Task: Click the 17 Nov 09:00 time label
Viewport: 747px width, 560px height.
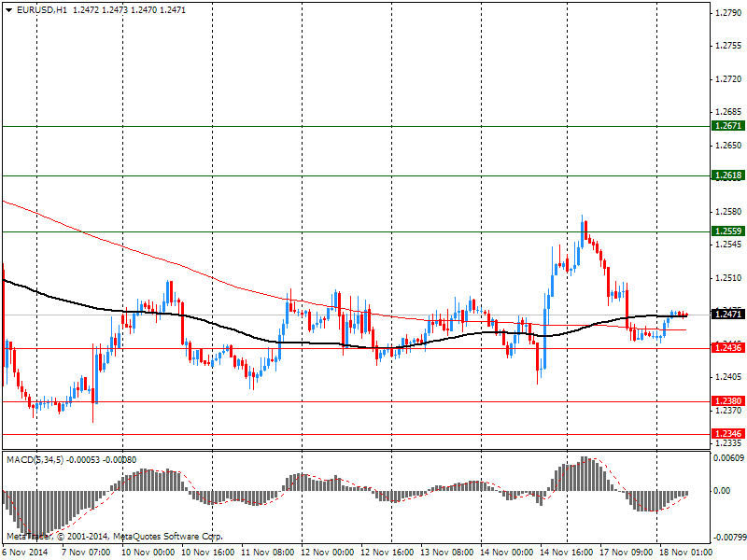Action: tap(627, 552)
